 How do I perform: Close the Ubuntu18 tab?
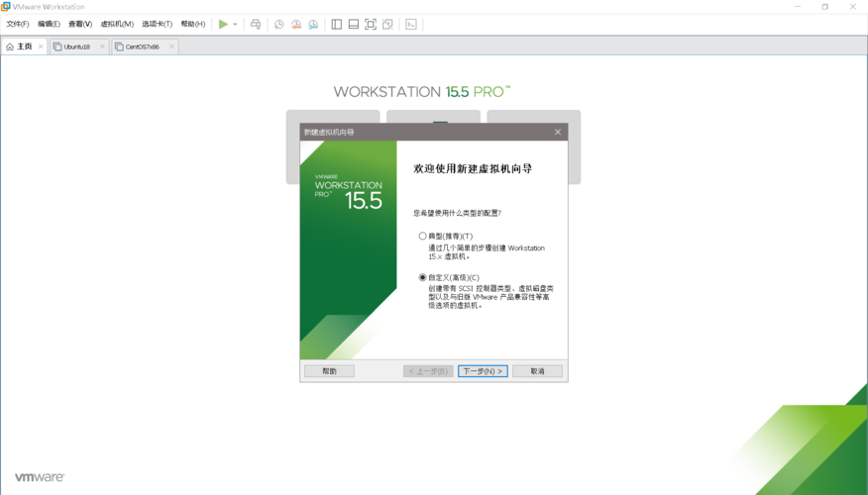click(x=102, y=47)
